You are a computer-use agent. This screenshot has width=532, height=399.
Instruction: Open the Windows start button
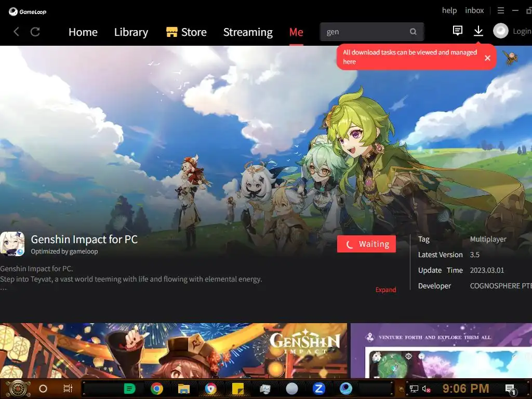18,389
